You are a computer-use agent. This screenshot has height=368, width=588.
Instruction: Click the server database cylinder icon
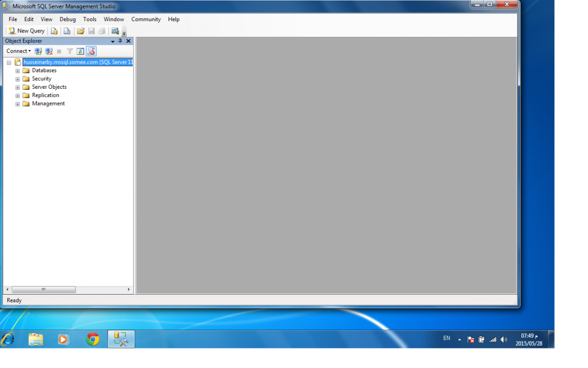[18, 62]
